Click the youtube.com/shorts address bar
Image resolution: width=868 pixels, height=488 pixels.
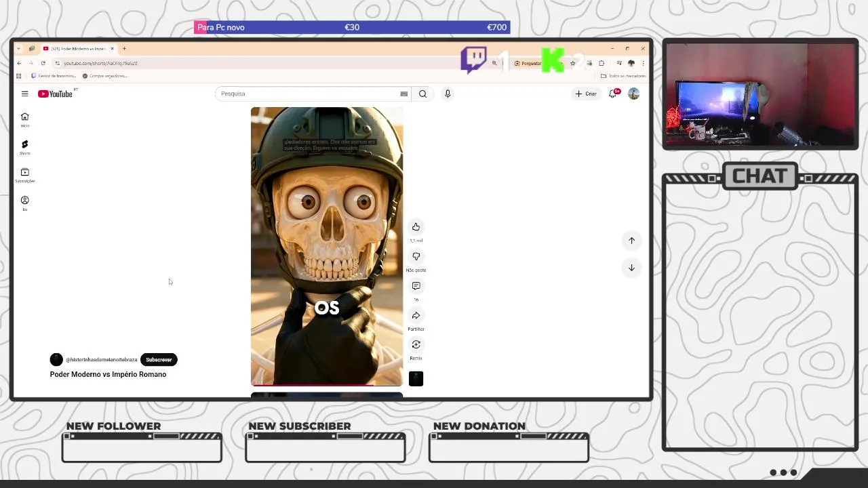coord(271,63)
